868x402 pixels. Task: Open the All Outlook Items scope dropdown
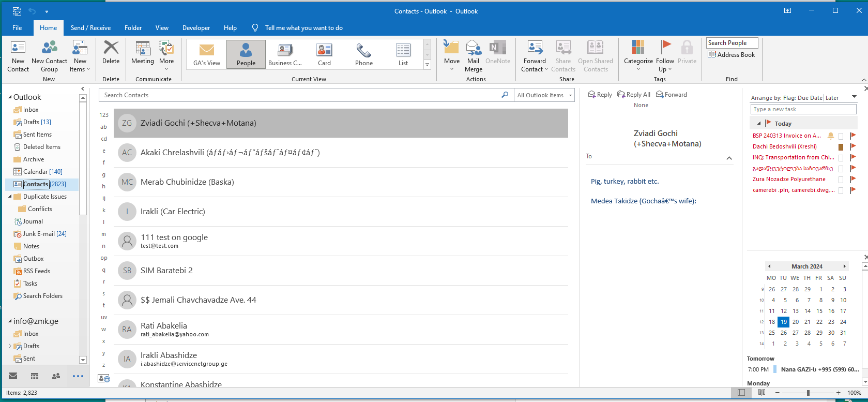(545, 95)
